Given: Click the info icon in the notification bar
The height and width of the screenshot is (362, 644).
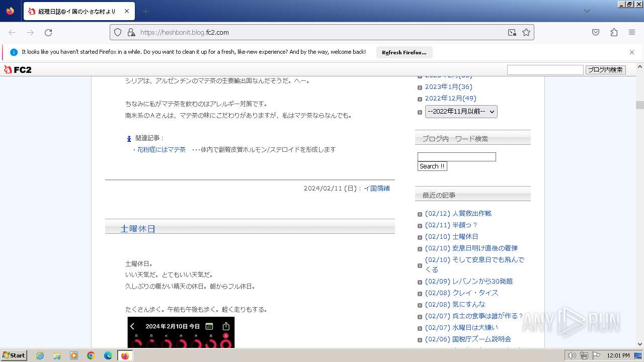Looking at the screenshot, I should (14, 52).
